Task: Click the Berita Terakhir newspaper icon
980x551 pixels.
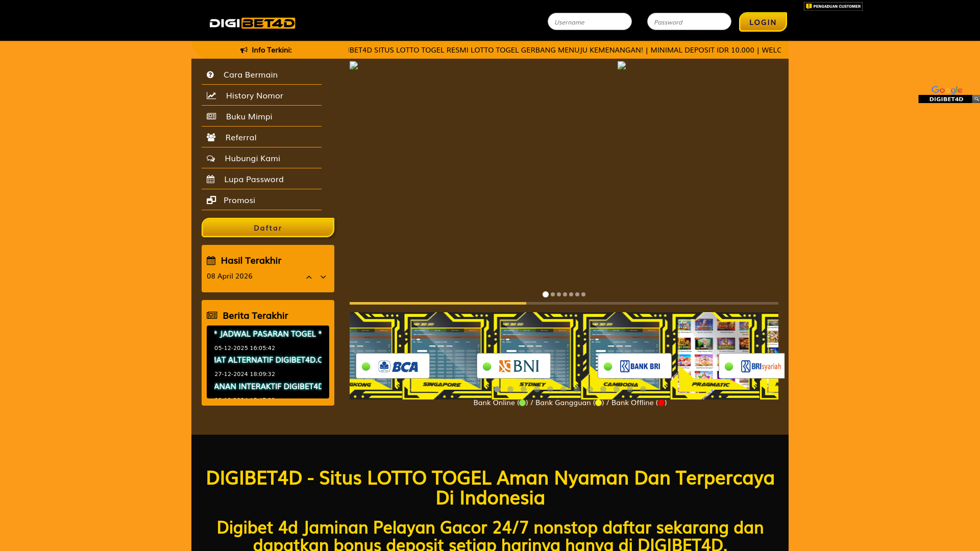Action: 212,315
